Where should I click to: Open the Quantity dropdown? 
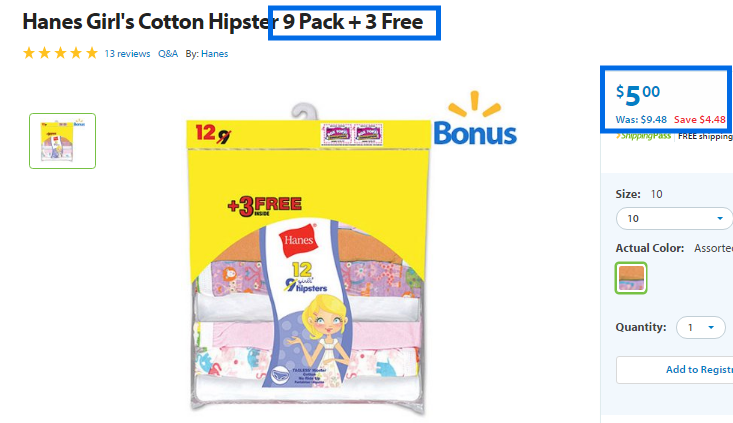(x=701, y=328)
